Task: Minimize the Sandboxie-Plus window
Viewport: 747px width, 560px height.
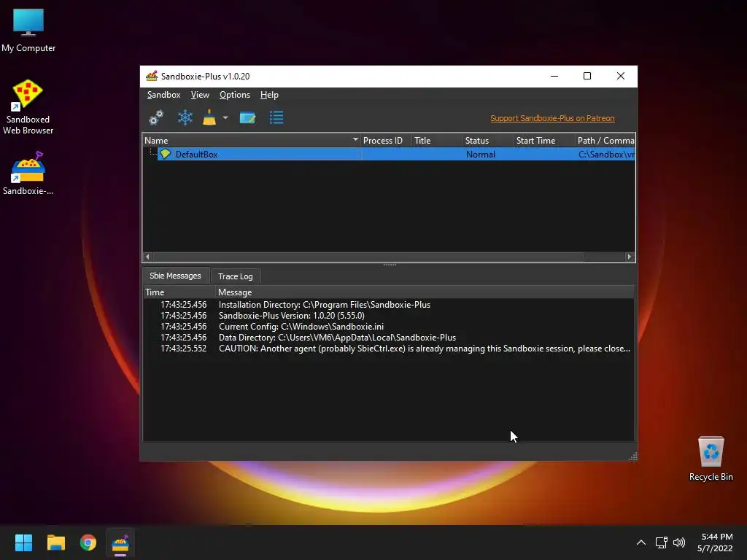Action: pyautogui.click(x=554, y=76)
